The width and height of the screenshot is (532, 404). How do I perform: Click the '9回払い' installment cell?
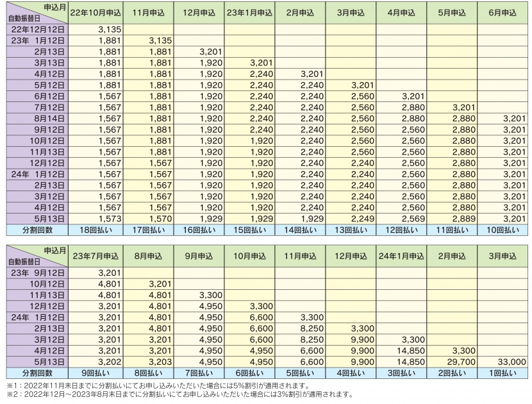tap(96, 373)
